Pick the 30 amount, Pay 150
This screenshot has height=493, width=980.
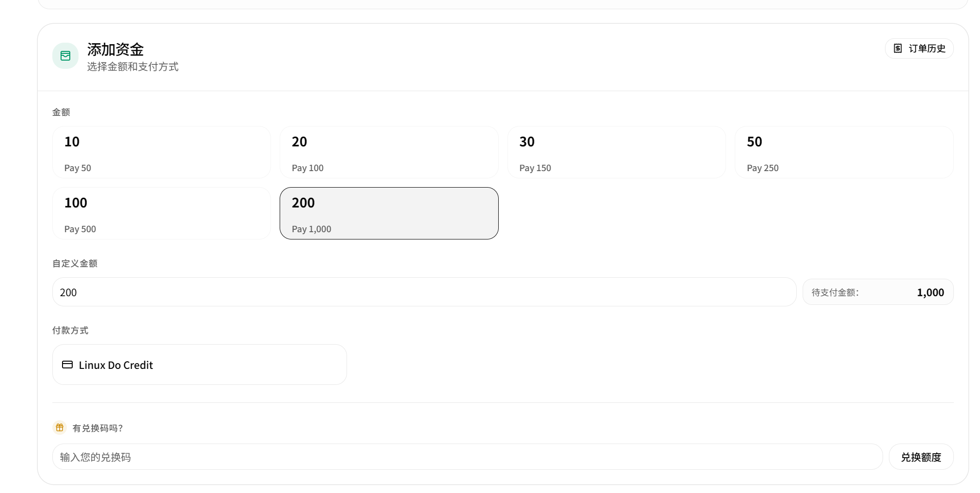click(x=616, y=152)
